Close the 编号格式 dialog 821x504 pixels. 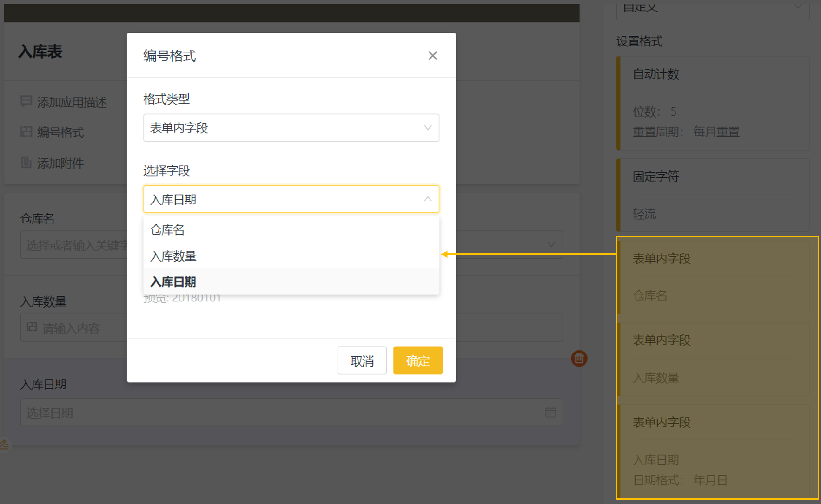[x=432, y=56]
